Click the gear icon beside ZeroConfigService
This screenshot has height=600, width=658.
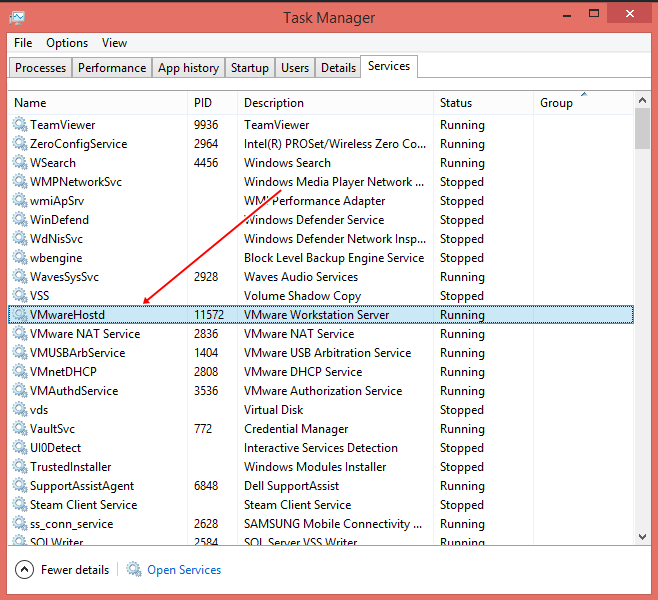20,143
